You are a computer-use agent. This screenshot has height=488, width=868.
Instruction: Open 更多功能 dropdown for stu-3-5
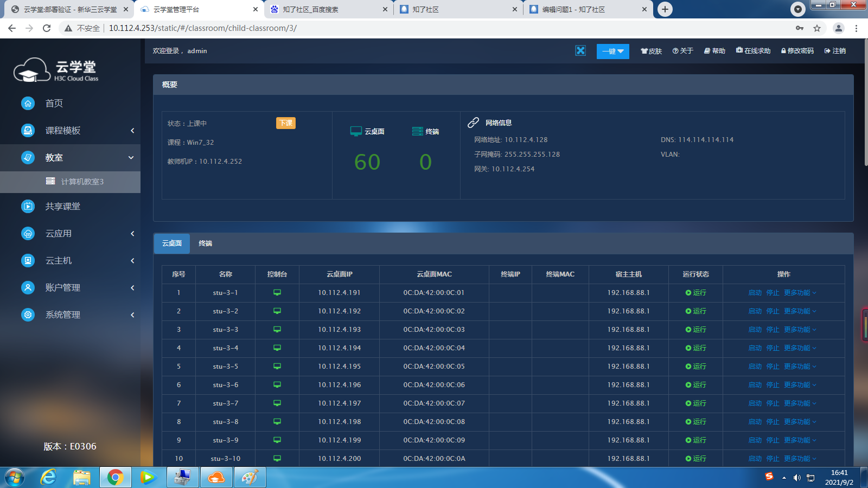(800, 367)
